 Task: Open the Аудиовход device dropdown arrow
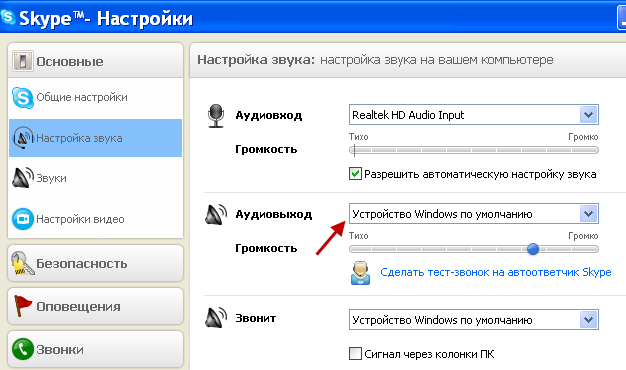pos(588,115)
